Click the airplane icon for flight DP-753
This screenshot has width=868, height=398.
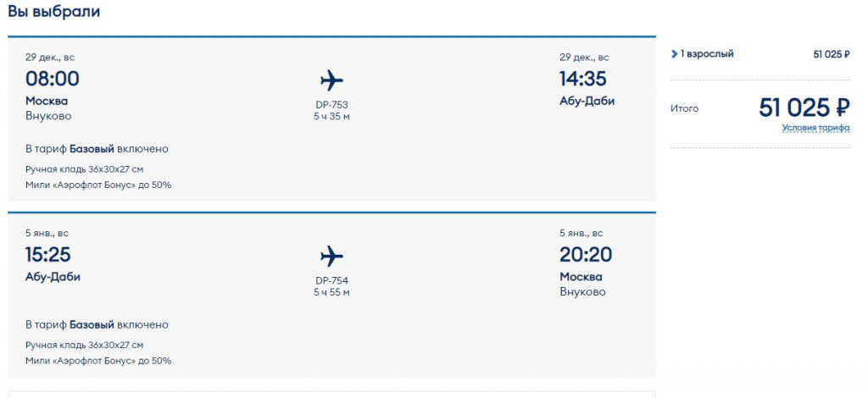tap(331, 80)
